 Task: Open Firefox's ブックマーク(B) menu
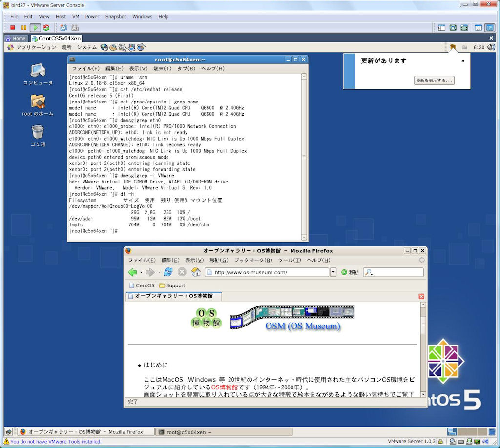[253, 260]
